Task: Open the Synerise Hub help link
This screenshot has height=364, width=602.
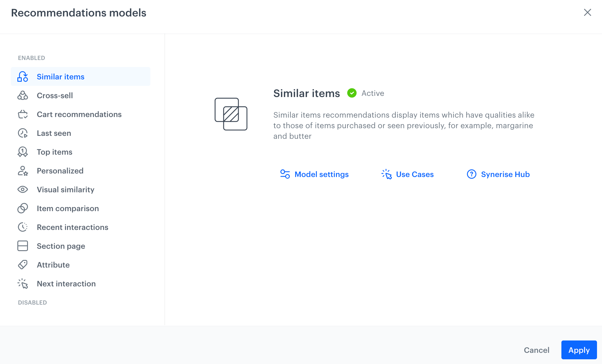Action: [505, 174]
